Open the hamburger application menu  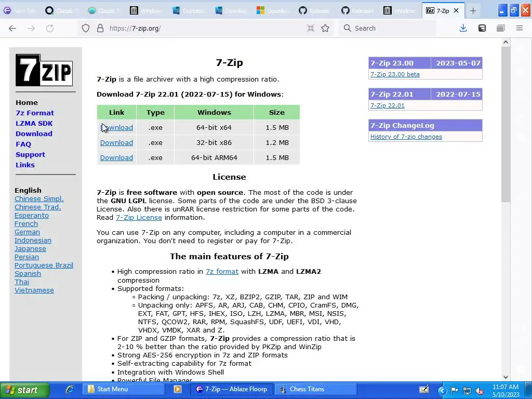coord(520,28)
